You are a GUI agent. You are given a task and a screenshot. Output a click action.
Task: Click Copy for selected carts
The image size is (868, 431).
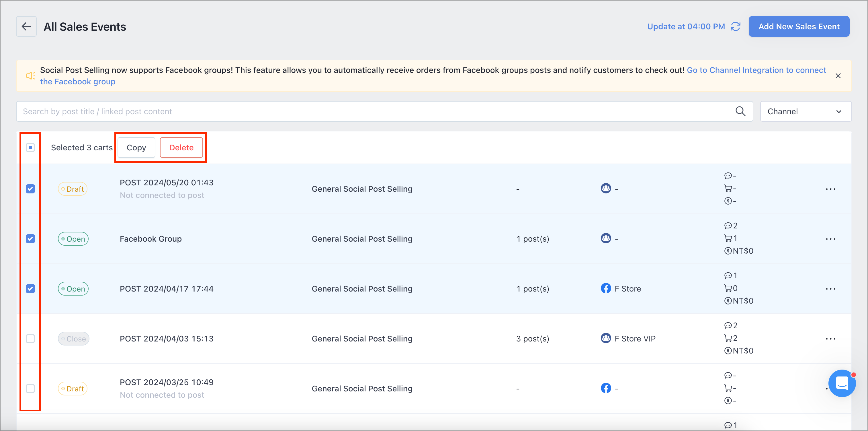click(x=136, y=147)
